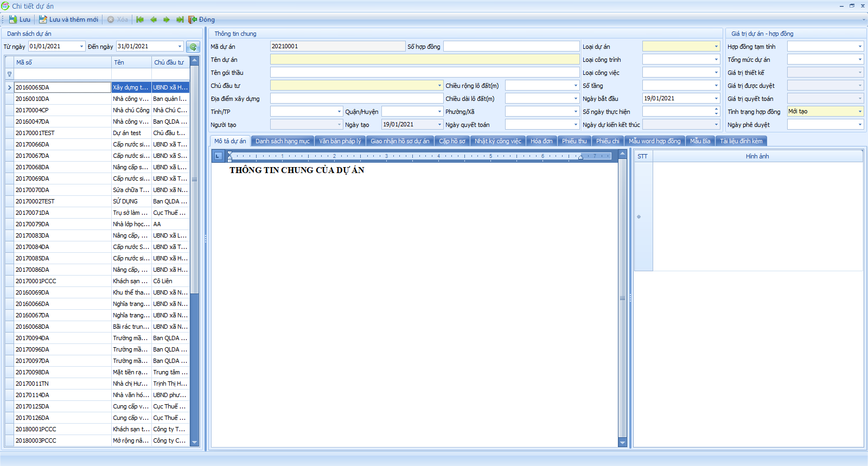Click Lưu và thêm mới toolbar button
This screenshot has width=868, height=466.
pyautogui.click(x=68, y=20)
